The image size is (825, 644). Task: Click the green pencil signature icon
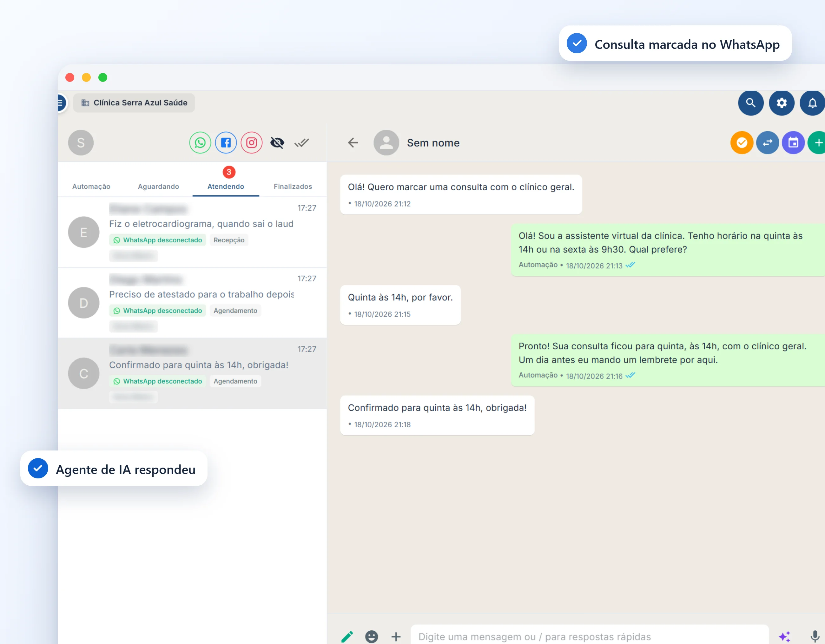pyautogui.click(x=347, y=636)
